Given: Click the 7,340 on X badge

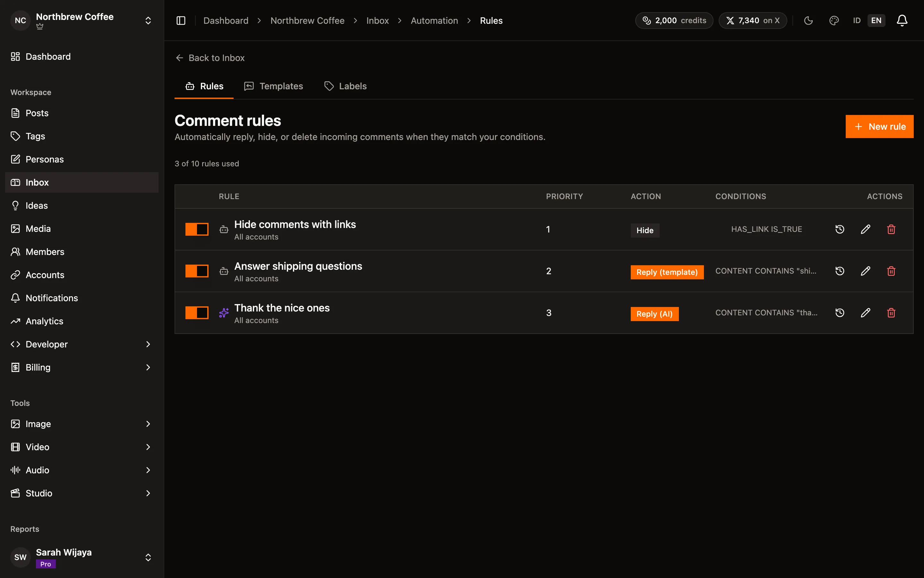Looking at the screenshot, I should click(x=753, y=21).
